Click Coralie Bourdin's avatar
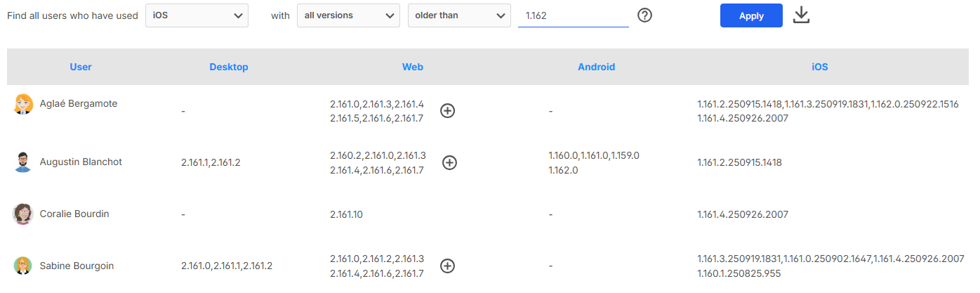980x293 pixels. [x=23, y=214]
